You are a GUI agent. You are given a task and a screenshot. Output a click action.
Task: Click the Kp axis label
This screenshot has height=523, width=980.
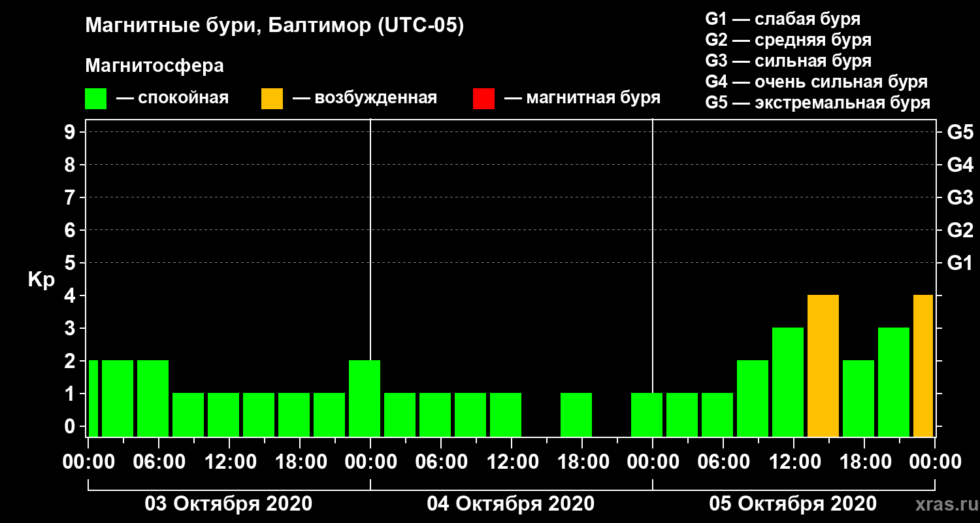[41, 280]
